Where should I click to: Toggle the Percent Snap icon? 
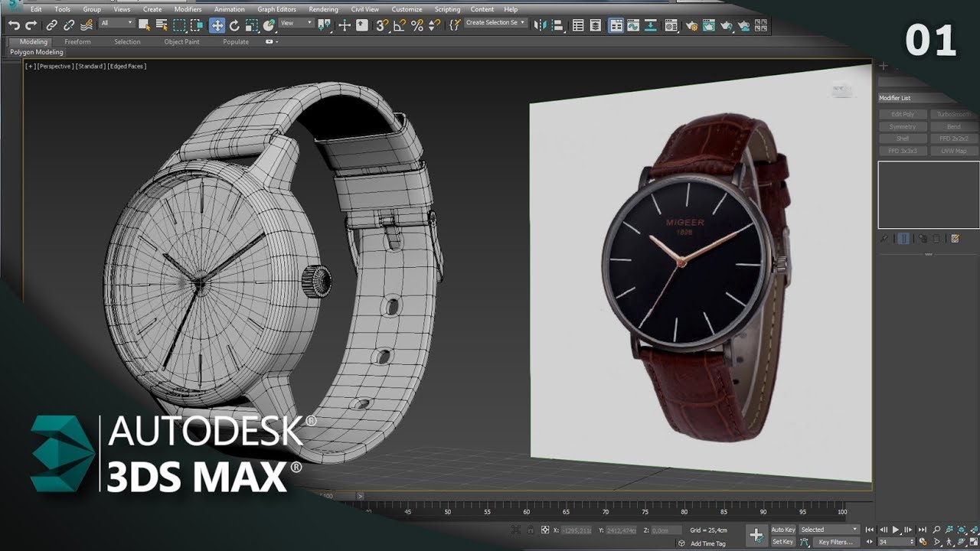[x=417, y=25]
